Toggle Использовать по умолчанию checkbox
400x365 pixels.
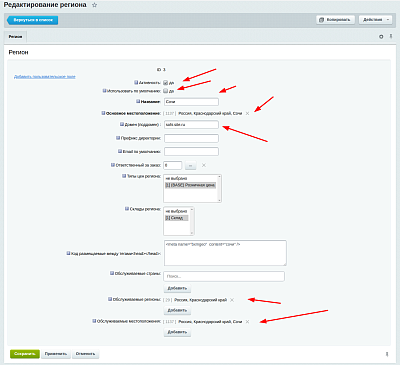coord(165,91)
